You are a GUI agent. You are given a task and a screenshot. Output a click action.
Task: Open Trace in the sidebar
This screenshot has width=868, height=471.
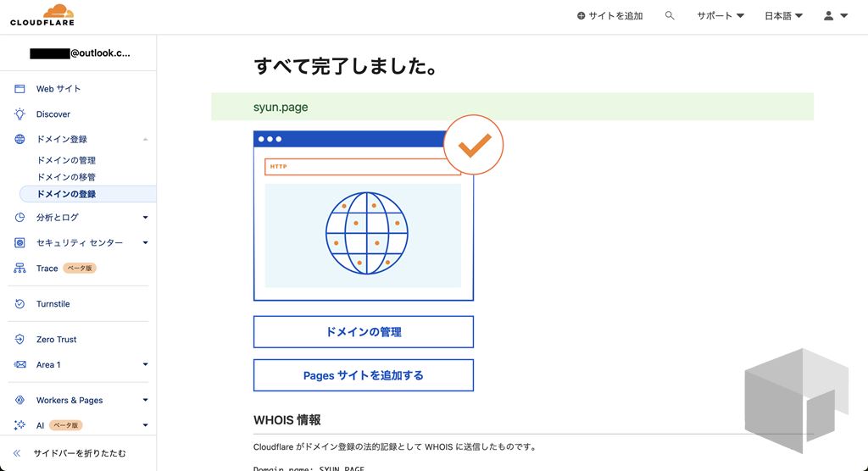[47, 268]
